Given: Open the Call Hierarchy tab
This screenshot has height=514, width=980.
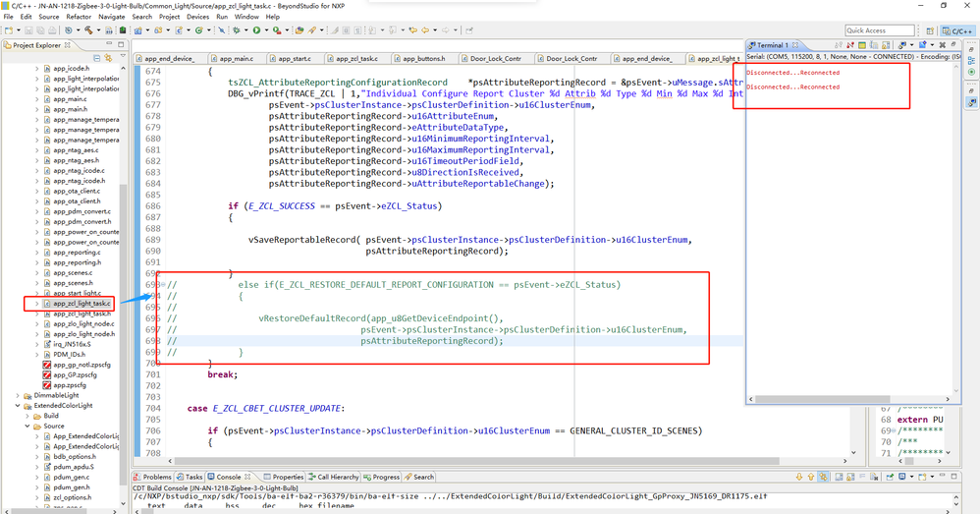Looking at the screenshot, I should (333, 477).
